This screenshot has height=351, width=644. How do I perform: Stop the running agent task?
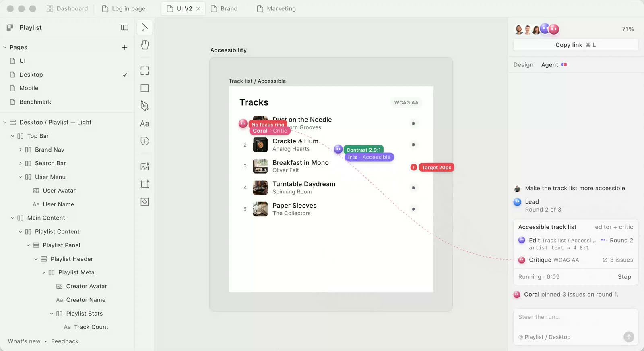tap(624, 277)
